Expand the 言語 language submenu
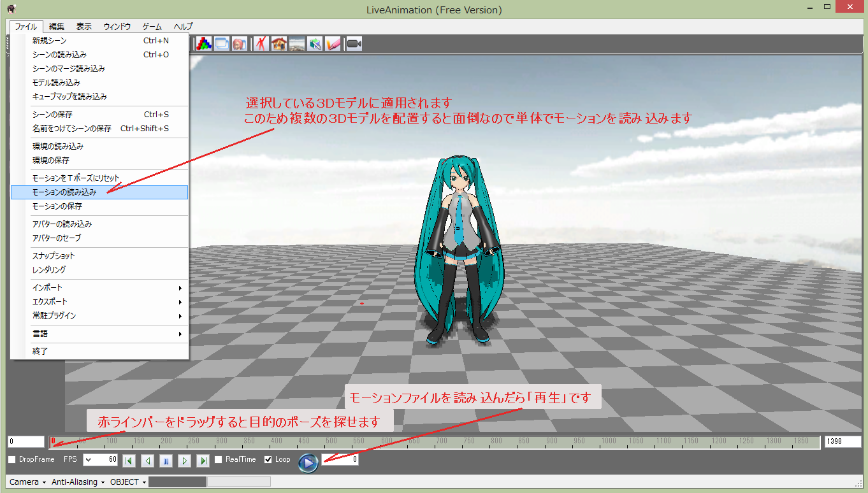This screenshot has width=868, height=493. (x=100, y=333)
